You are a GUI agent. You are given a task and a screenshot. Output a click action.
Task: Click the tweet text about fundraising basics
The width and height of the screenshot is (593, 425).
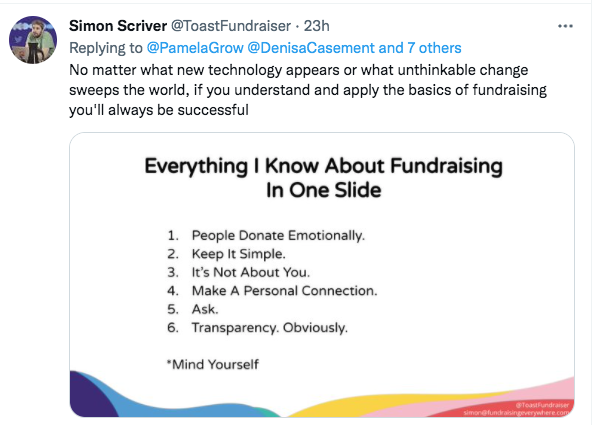pyautogui.click(x=308, y=90)
